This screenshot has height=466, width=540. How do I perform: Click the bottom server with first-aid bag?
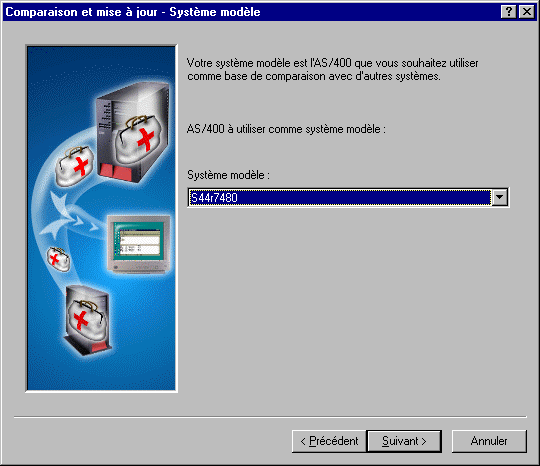tap(88, 320)
